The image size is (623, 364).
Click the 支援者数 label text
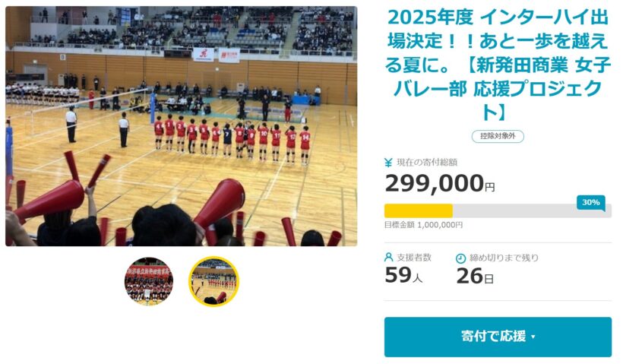point(414,258)
